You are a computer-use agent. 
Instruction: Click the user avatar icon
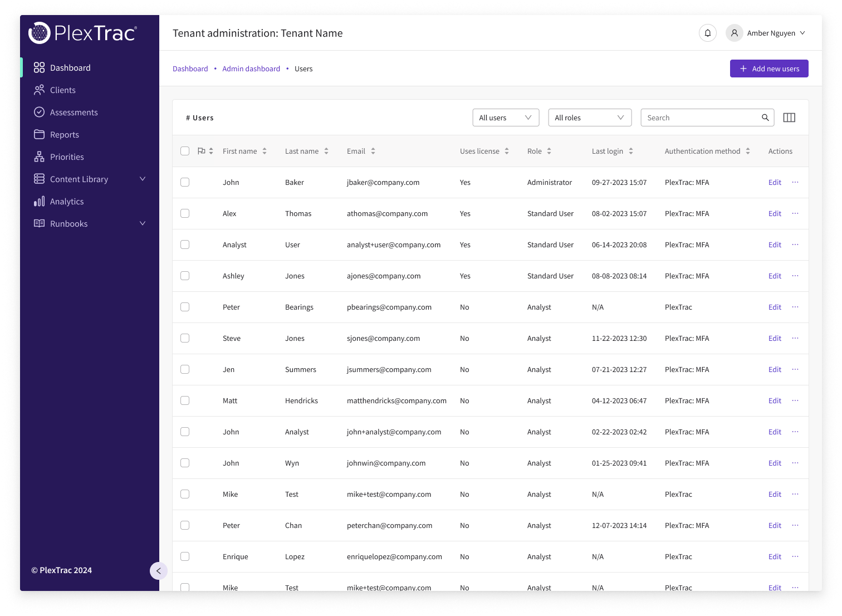coord(735,33)
